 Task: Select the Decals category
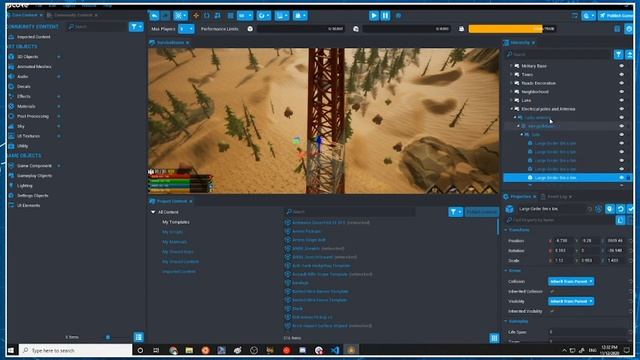[x=24, y=87]
